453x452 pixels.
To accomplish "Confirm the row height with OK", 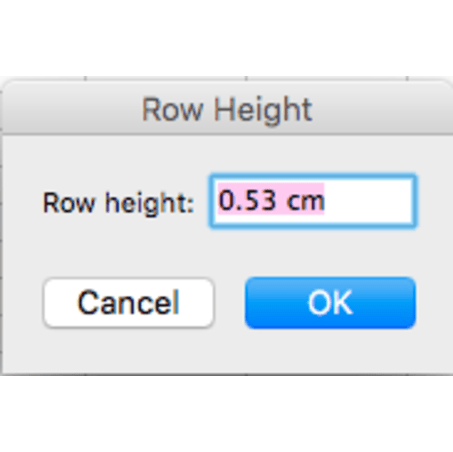I will click(x=330, y=303).
